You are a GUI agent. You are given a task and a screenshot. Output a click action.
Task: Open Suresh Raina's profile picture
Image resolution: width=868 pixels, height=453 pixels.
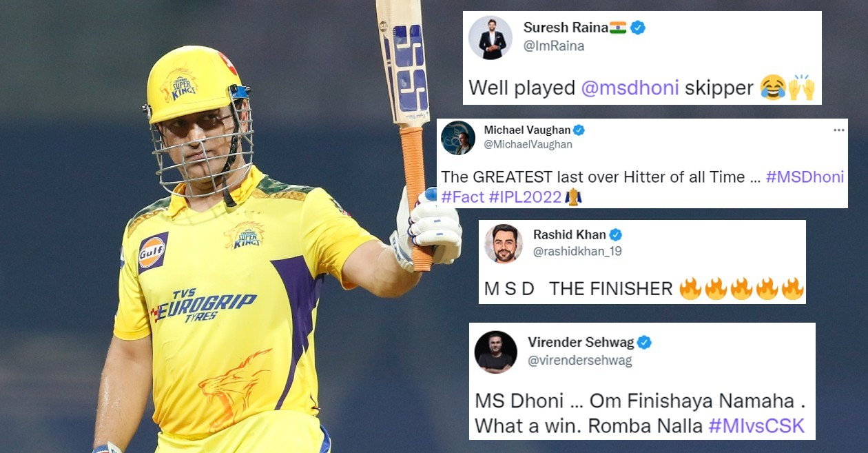[490, 37]
